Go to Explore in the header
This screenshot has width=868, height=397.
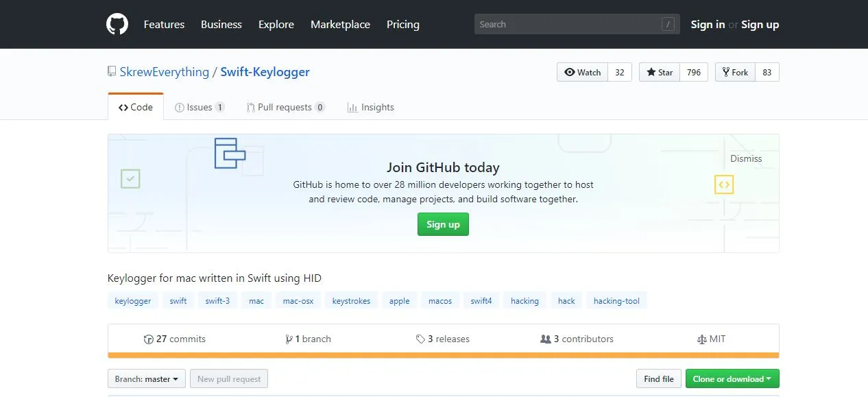pos(276,24)
